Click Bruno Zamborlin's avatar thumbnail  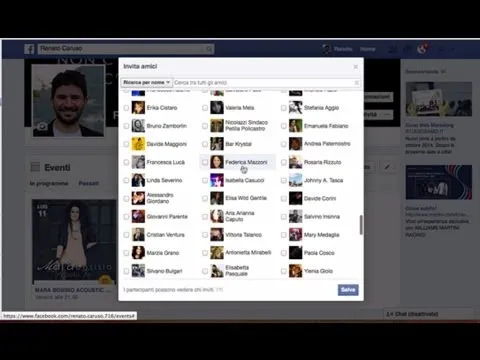tap(138, 126)
